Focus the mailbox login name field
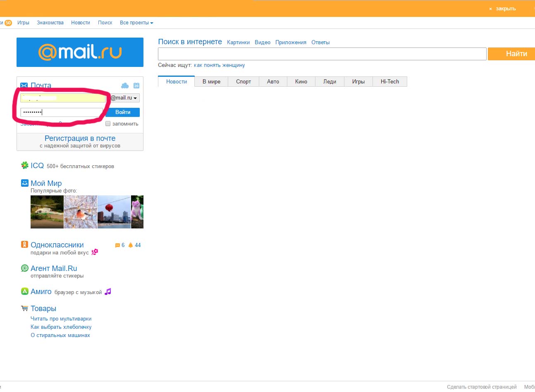This screenshot has height=392, width=535. 63,98
